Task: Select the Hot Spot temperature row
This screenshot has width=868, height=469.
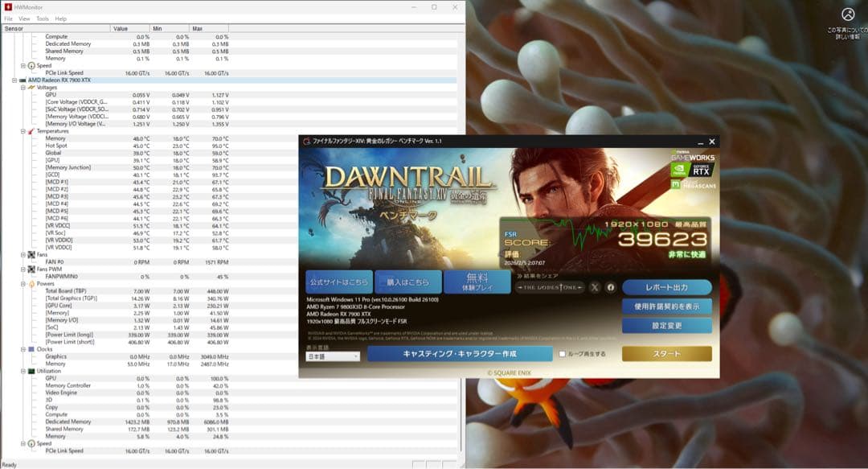Action: tap(56, 146)
